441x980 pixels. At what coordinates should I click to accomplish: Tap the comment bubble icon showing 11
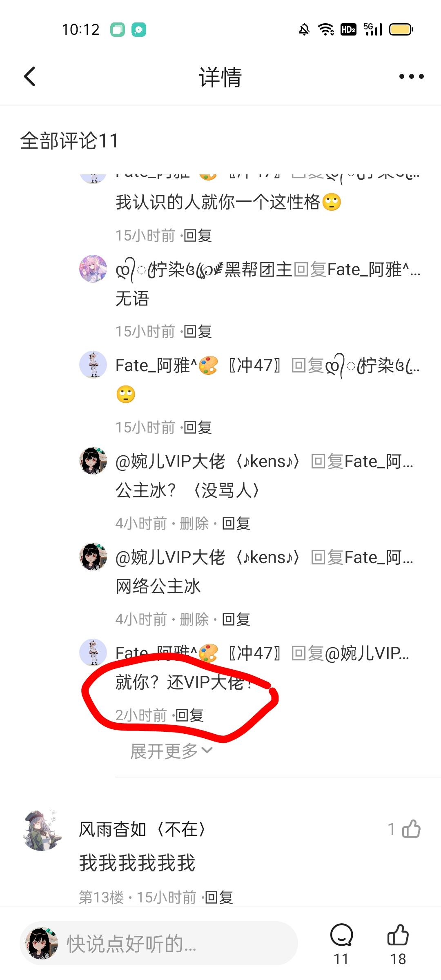[x=341, y=935]
